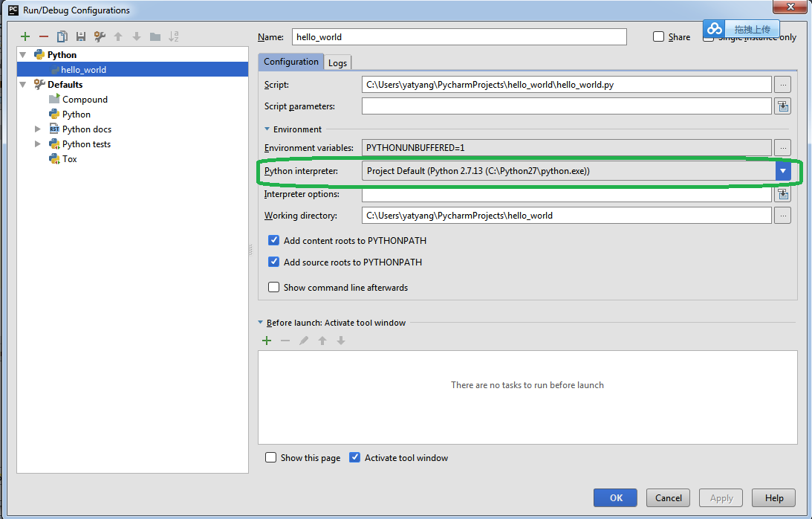This screenshot has width=812, height=519.
Task: Select the Python docs default entry
Action: tap(86, 129)
